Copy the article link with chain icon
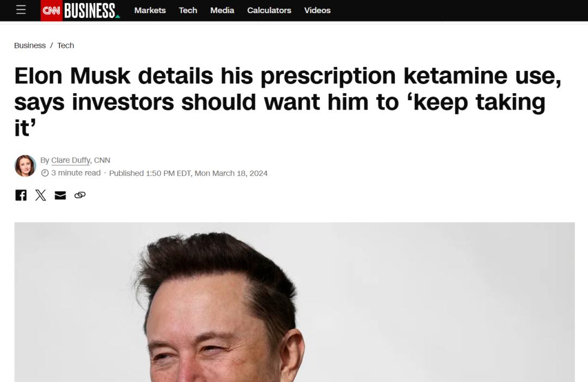This screenshot has height=382, width=588. pos(80,195)
